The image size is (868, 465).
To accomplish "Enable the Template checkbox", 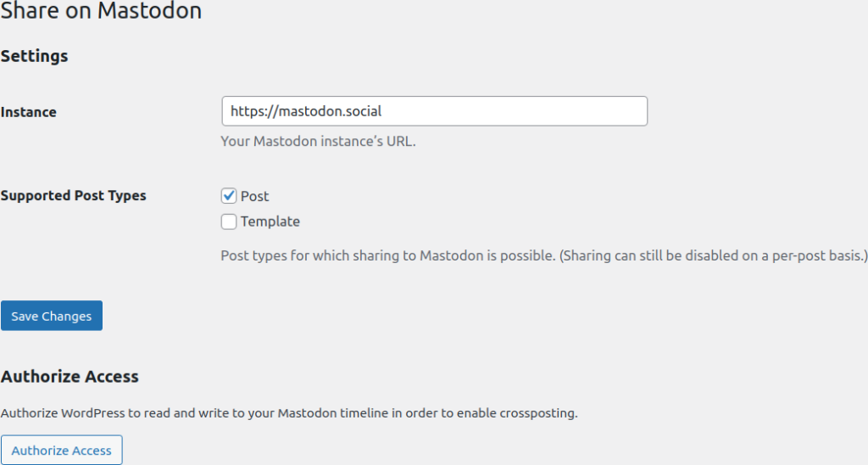I will [228, 221].
